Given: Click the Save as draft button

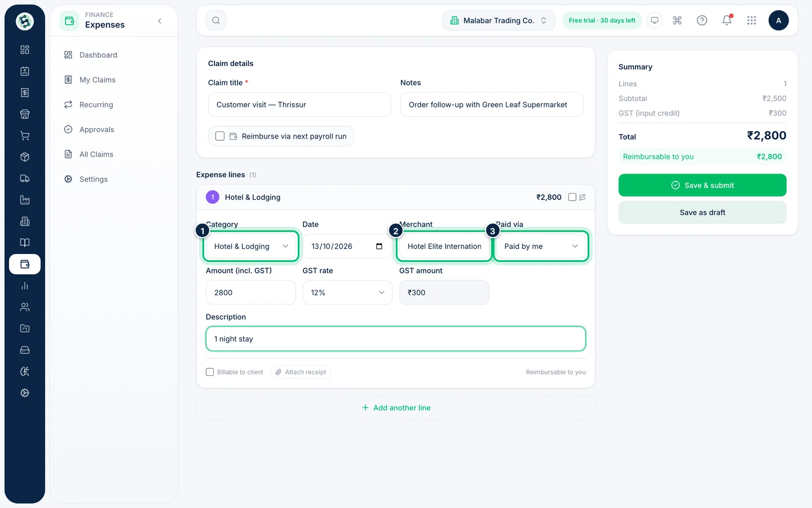Looking at the screenshot, I should pyautogui.click(x=702, y=212).
